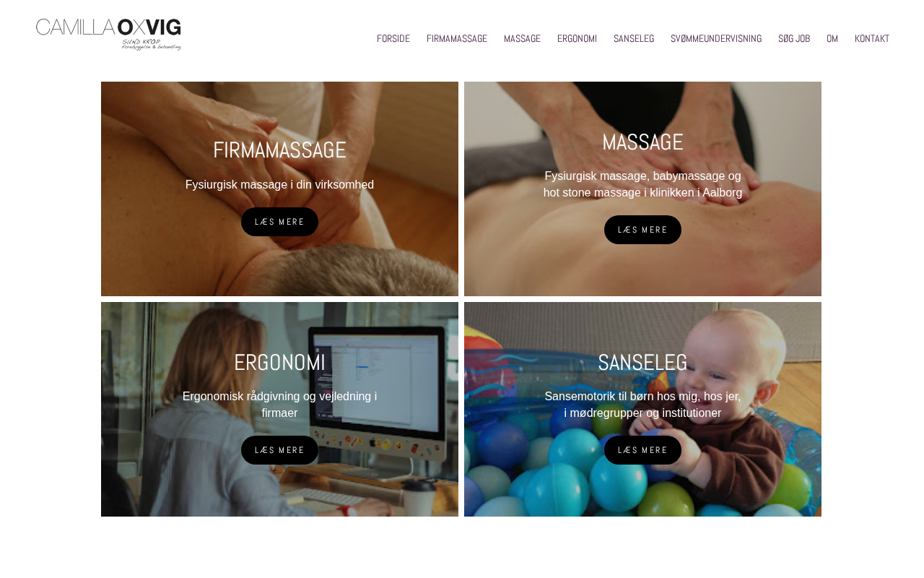Select the Firmamassage tile heading
The image size is (924, 578).
tap(279, 150)
